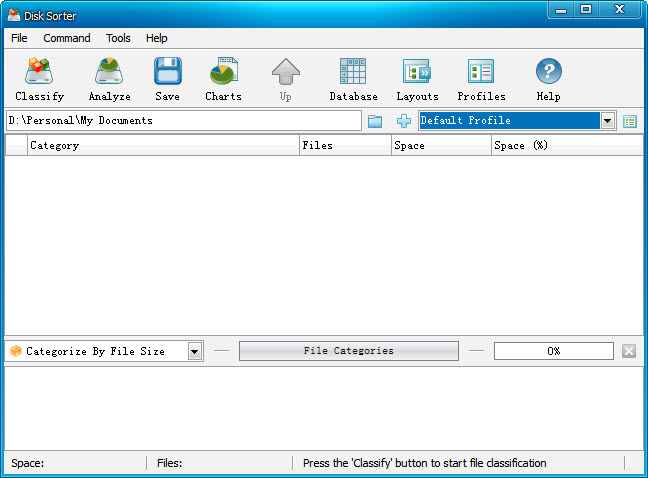The image size is (648, 478).
Task: Open the Analyze tool
Action: (x=109, y=79)
